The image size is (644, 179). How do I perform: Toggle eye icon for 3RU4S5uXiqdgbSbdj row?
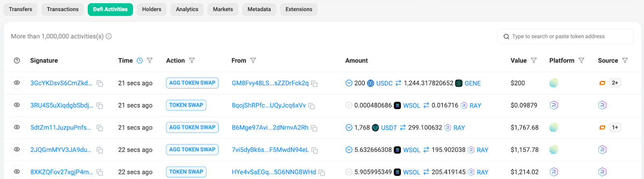17,105
